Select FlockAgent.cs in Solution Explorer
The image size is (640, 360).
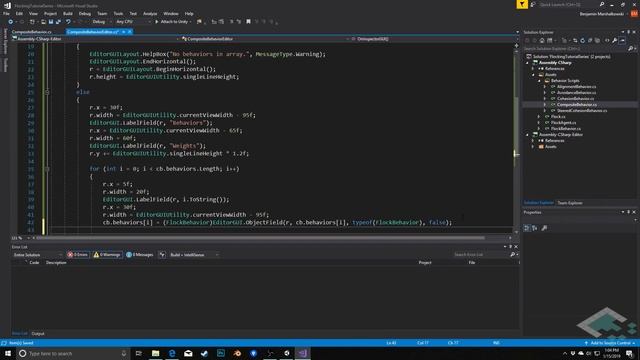point(563,122)
